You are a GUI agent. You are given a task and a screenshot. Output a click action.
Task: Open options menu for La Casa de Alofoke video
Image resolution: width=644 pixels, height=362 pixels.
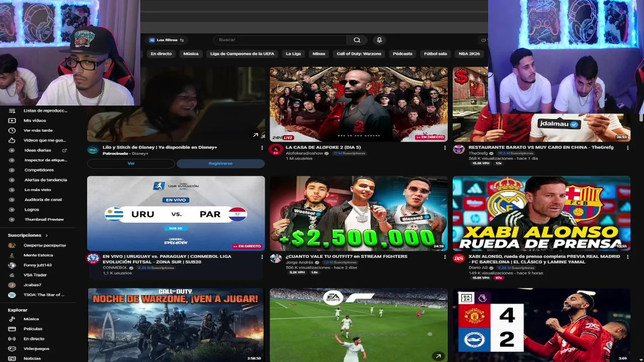(x=445, y=148)
